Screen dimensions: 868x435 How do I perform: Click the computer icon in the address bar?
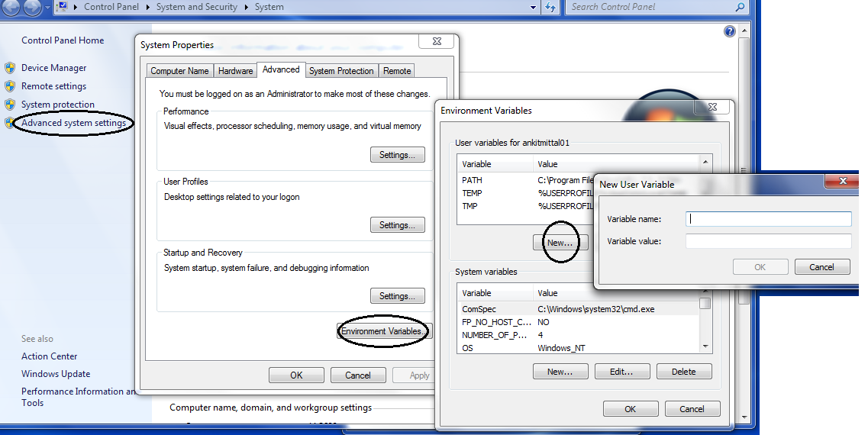click(63, 7)
